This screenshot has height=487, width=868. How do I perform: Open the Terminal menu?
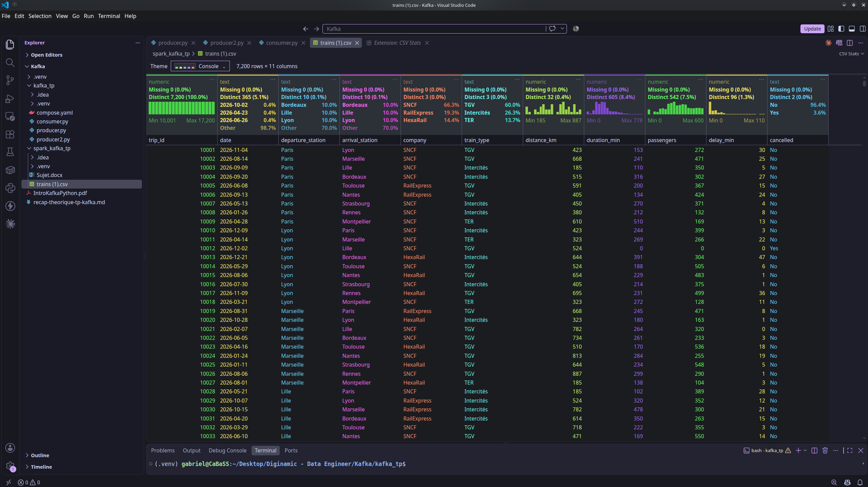[x=109, y=16]
